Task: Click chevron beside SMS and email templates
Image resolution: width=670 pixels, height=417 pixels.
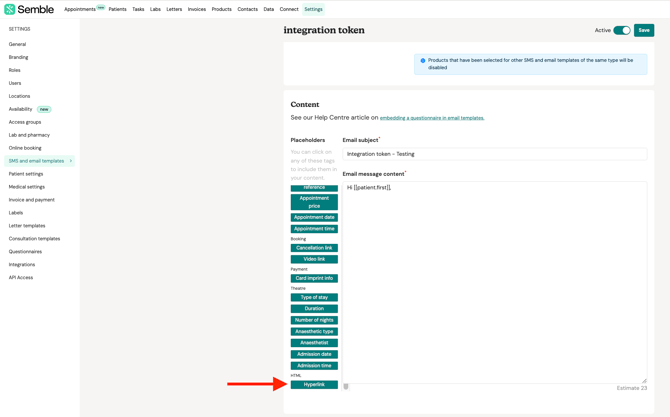Action: coord(71,161)
